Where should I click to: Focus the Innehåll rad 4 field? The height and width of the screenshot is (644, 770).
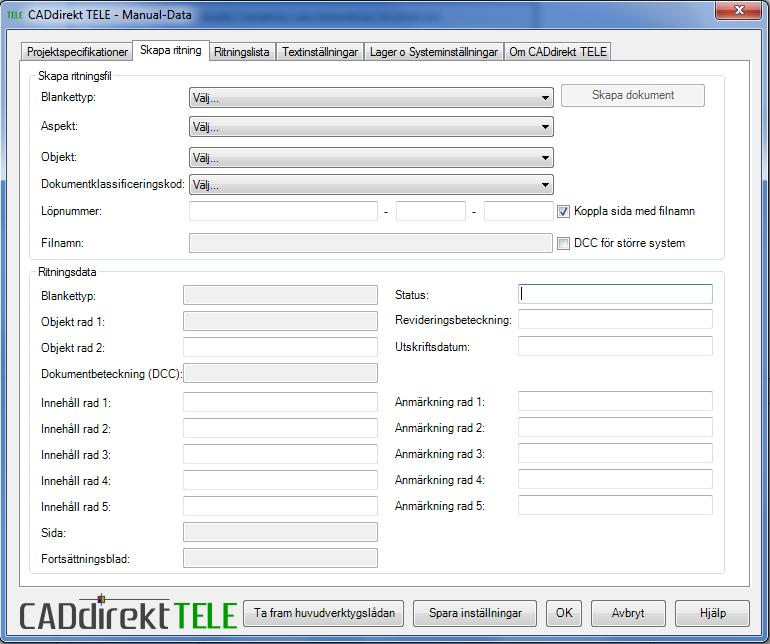point(280,480)
